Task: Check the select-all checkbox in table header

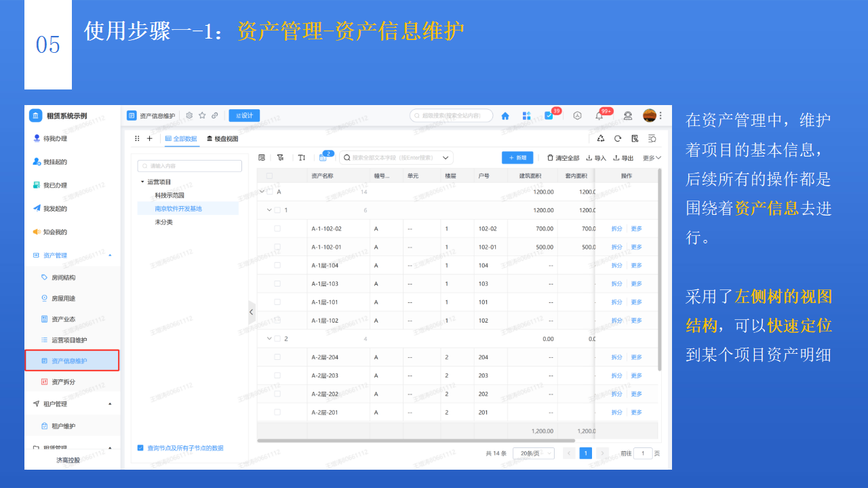Action: (x=268, y=174)
